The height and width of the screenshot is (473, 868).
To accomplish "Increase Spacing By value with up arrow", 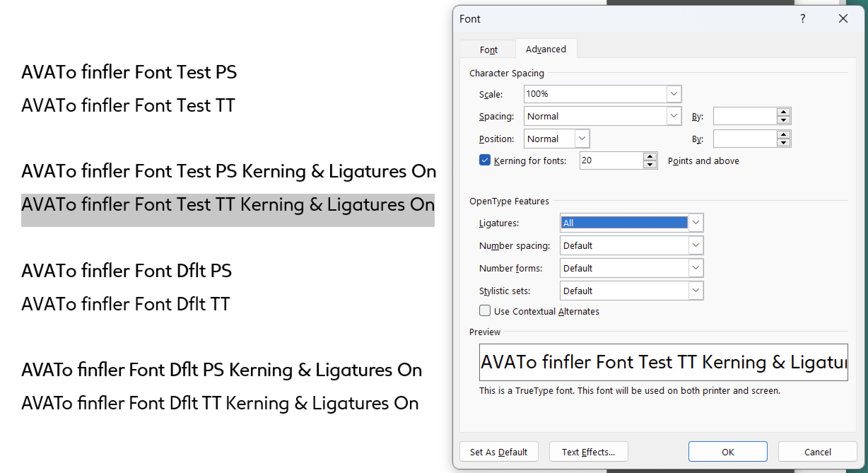I will (784, 112).
